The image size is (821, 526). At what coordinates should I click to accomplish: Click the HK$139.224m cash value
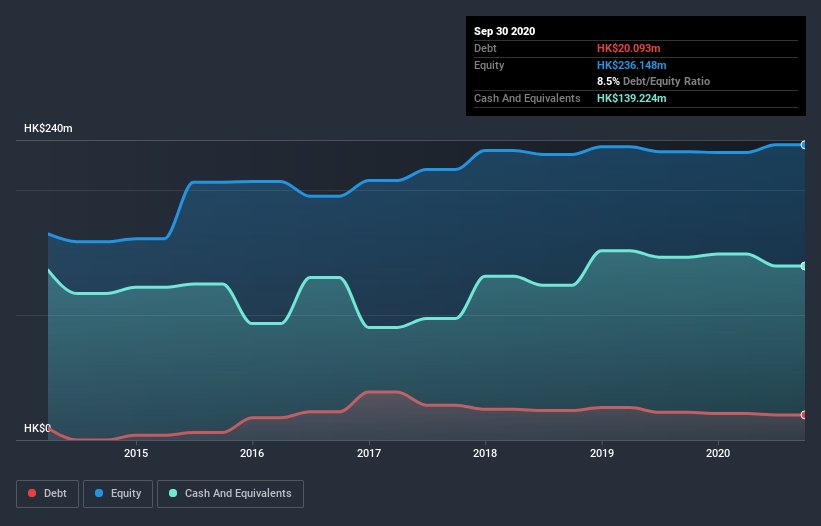[631, 98]
